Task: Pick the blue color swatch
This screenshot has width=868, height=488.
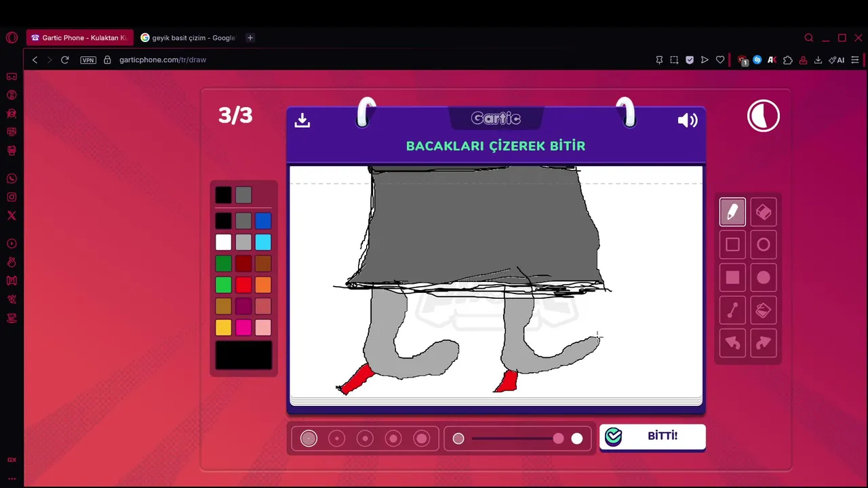Action: click(263, 221)
